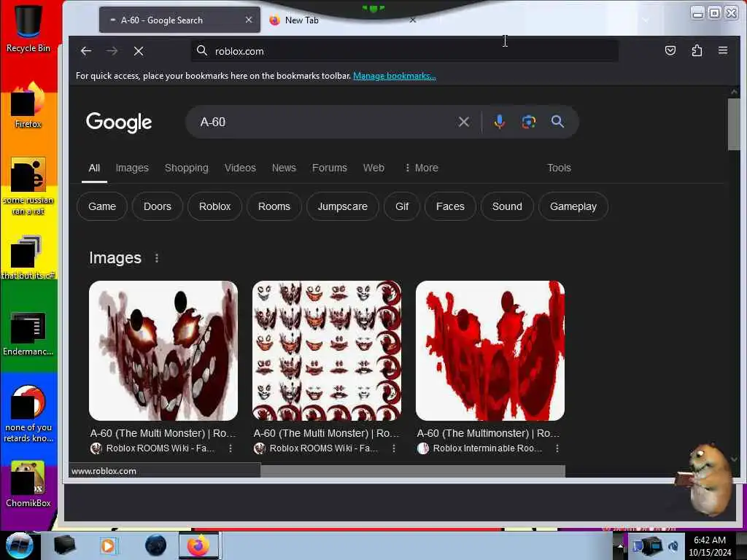Open taskbar clock showing 6:42 AM
The image size is (747, 560).
coord(710,545)
